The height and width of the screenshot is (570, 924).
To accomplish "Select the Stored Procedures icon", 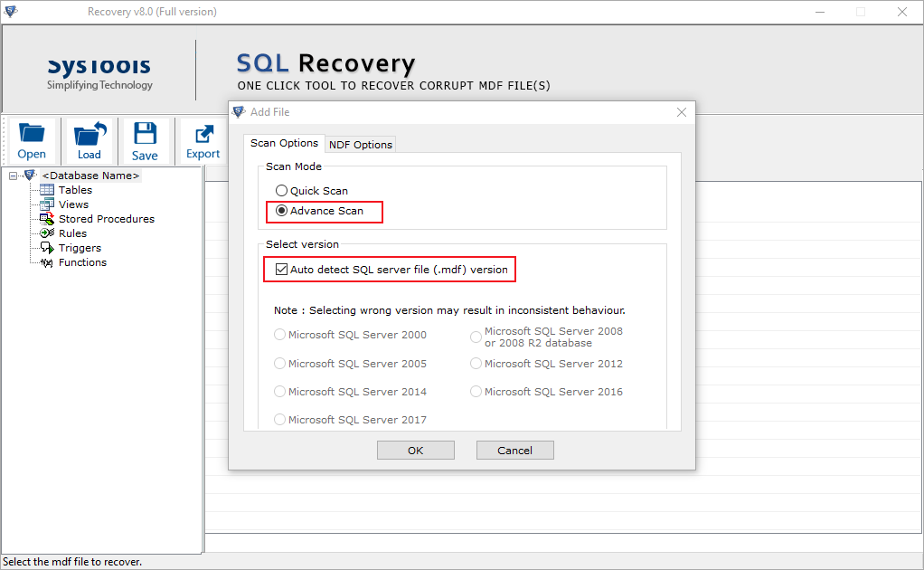I will (x=46, y=219).
